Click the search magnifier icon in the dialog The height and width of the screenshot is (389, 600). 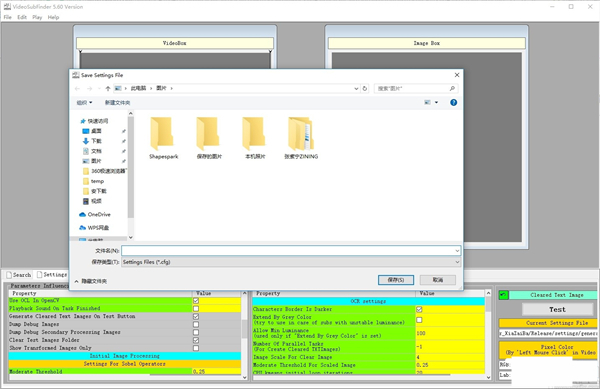tap(452, 88)
